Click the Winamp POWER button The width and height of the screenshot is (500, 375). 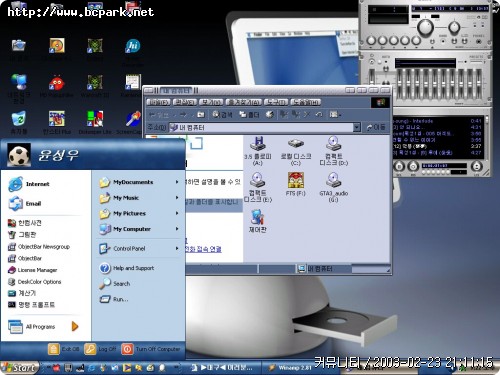pos(479,41)
